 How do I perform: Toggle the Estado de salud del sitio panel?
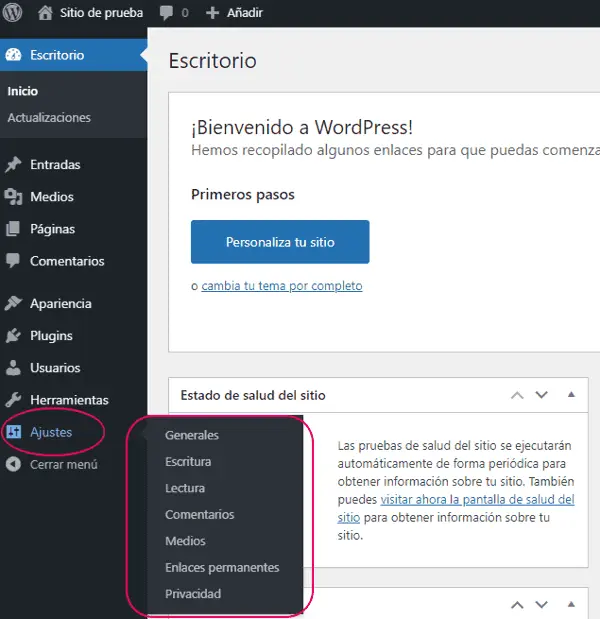[x=571, y=395]
